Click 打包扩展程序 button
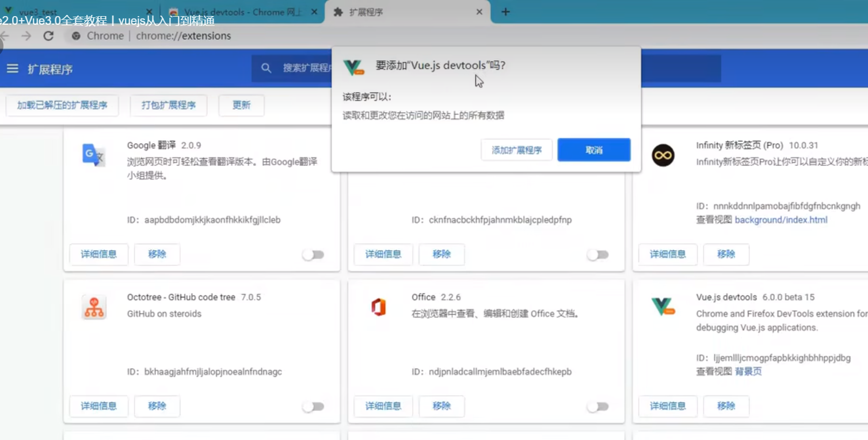 point(169,105)
